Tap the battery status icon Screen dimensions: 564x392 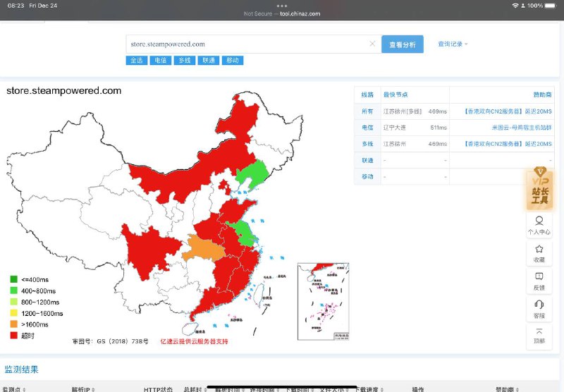point(551,6)
